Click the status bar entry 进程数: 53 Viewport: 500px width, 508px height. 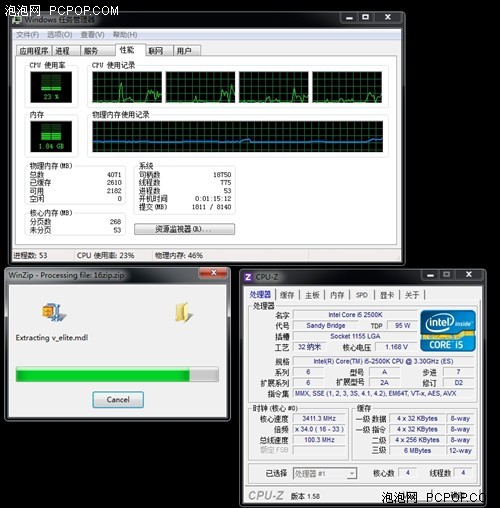[30, 256]
